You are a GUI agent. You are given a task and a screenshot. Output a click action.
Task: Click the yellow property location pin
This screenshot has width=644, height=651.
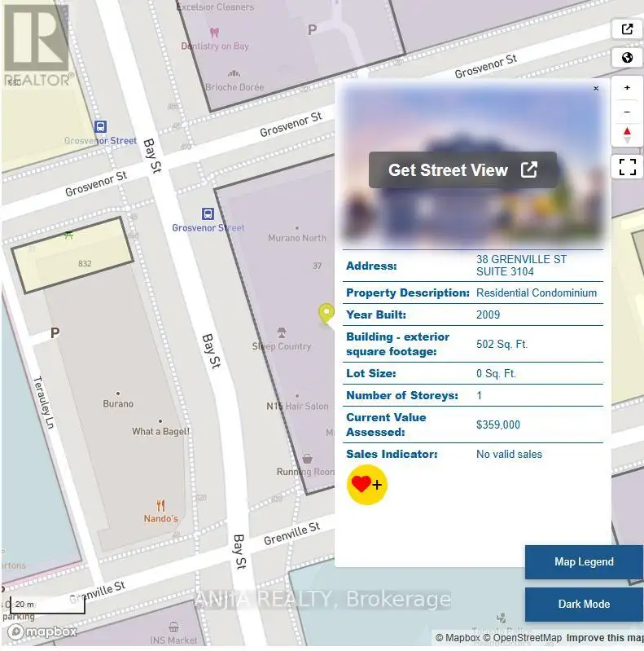click(326, 314)
